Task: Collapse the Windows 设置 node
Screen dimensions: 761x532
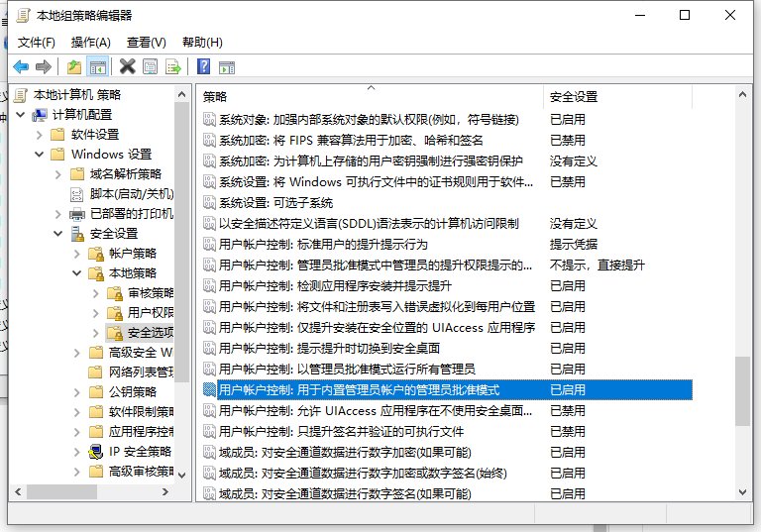Action: pos(40,155)
